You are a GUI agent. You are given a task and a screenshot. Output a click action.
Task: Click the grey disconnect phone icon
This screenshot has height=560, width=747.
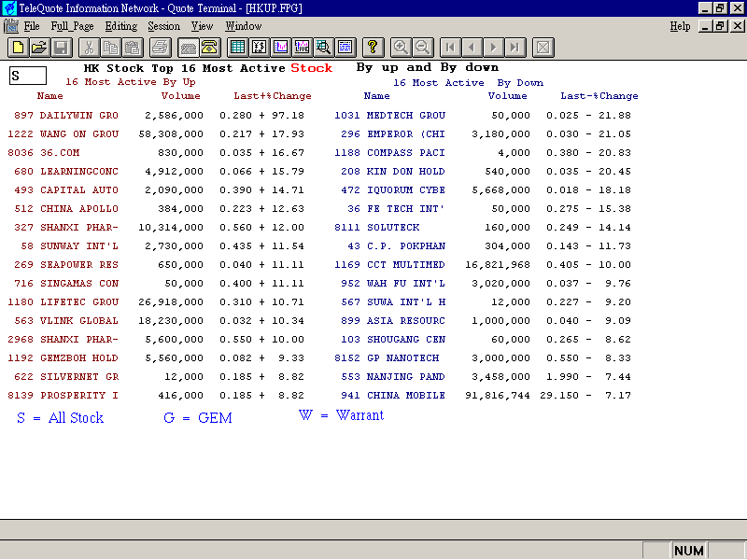[x=188, y=48]
